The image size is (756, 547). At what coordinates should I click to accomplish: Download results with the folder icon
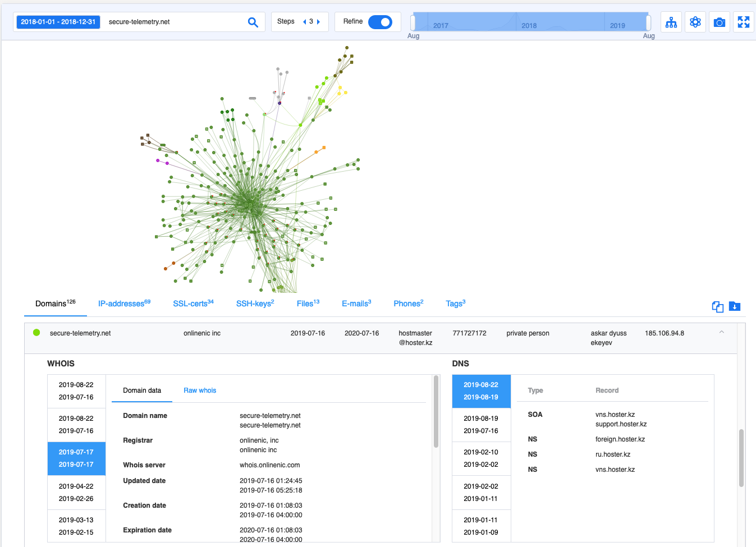pyautogui.click(x=735, y=306)
